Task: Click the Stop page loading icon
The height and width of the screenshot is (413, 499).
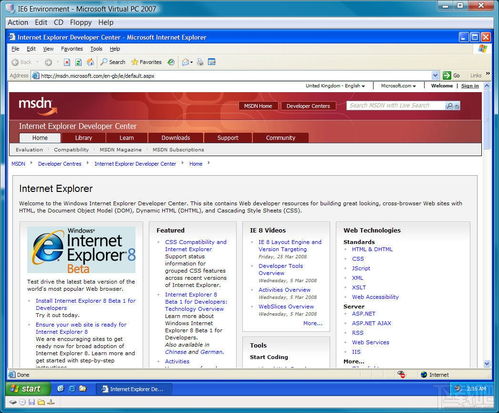Action: pyautogui.click(x=67, y=62)
